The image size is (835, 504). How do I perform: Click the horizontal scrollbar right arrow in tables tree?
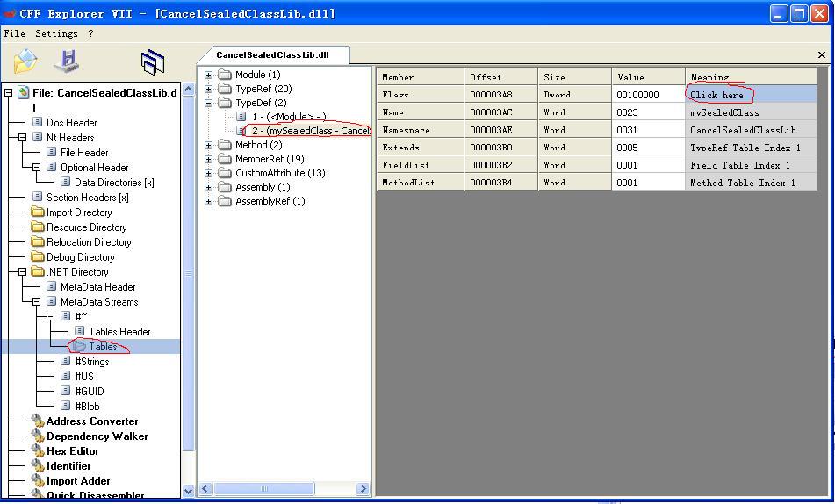[x=363, y=488]
